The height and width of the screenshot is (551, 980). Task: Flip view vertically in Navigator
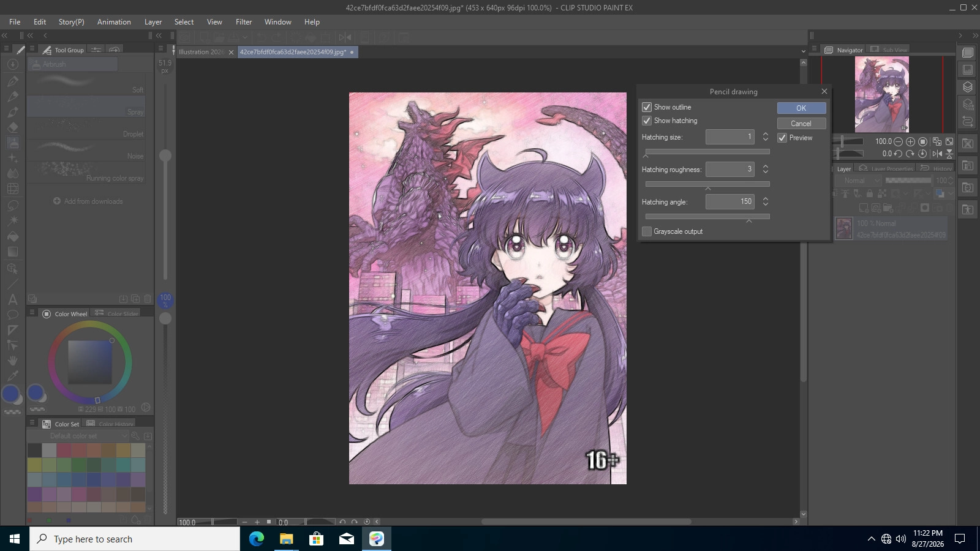[949, 154]
